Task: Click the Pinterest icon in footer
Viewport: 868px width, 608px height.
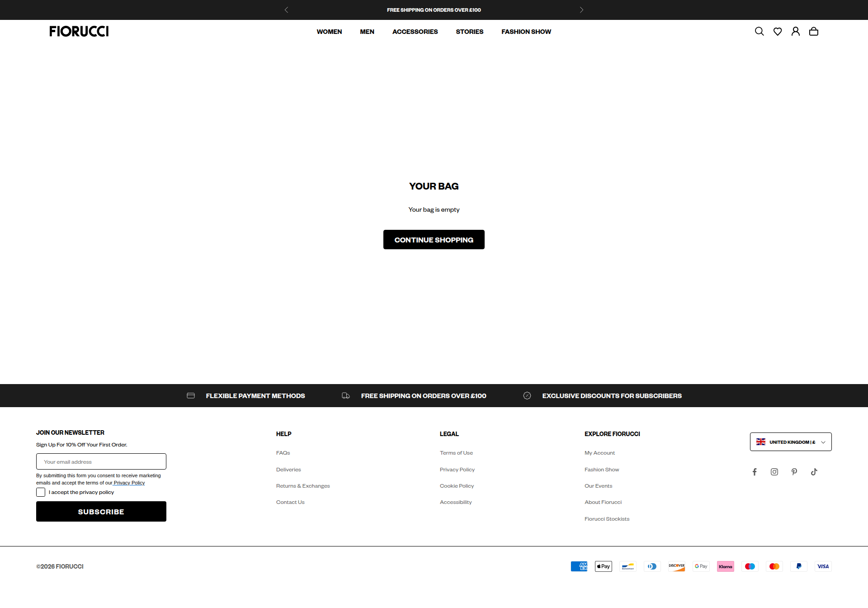Action: coord(794,471)
